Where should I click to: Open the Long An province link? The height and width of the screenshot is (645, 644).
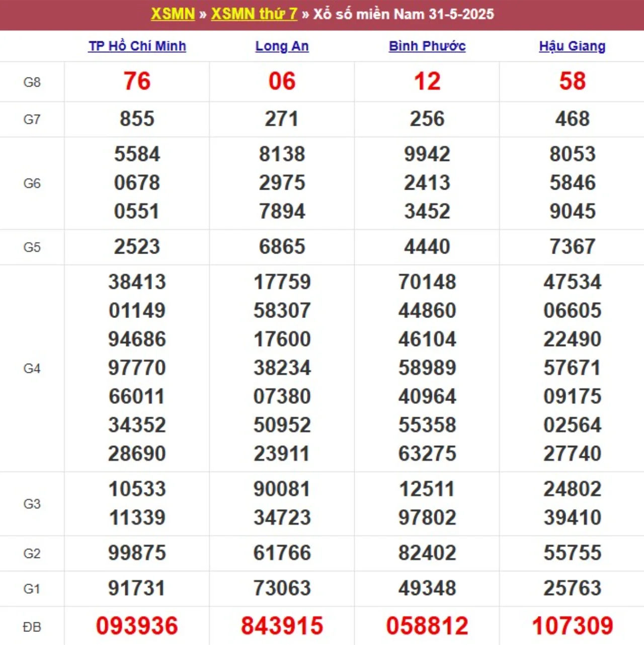[x=282, y=46]
